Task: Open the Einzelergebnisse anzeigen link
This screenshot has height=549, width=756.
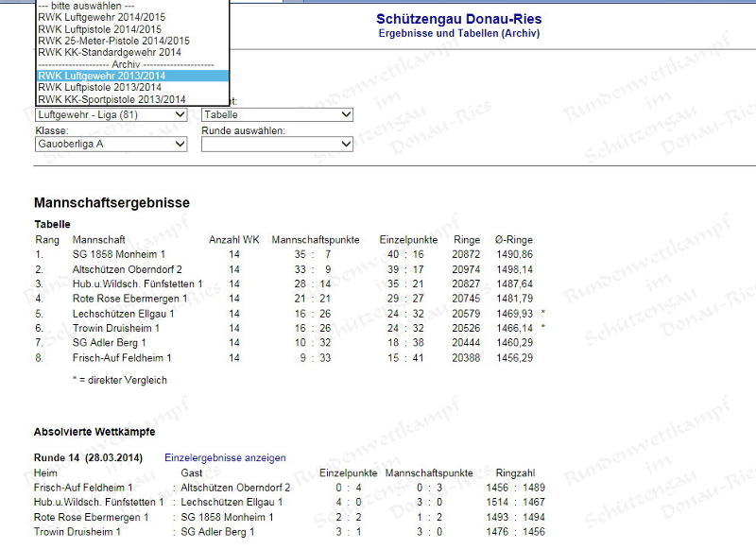Action: point(225,458)
